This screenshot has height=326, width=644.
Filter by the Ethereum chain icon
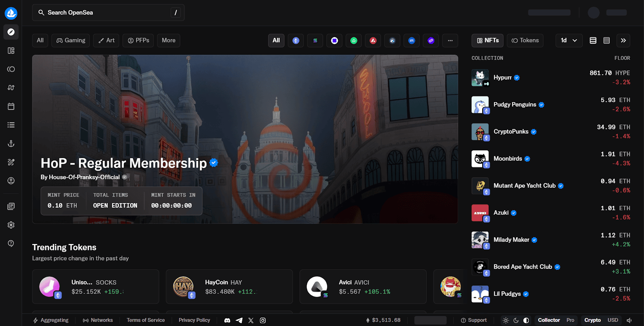click(296, 41)
